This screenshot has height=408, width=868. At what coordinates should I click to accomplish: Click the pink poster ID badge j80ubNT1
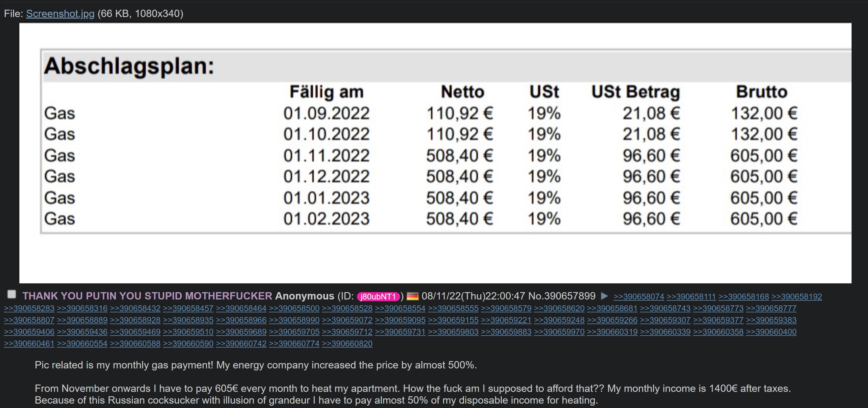(x=378, y=297)
